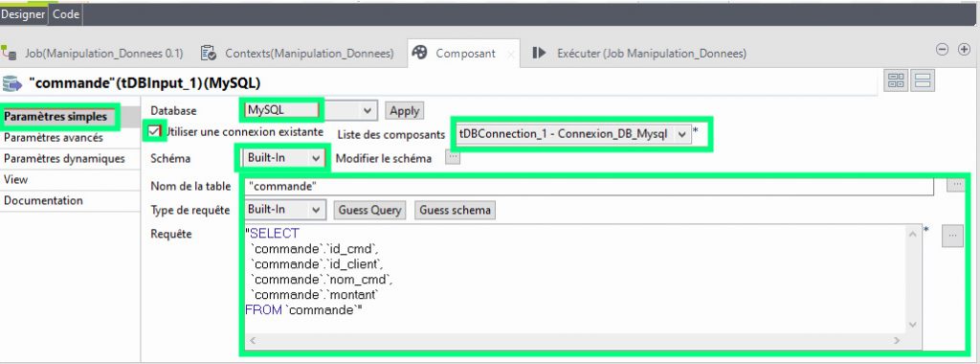Toggle Utiliser une connexion existante checkbox
Viewport: 980px width, 364px height.
coord(154,132)
